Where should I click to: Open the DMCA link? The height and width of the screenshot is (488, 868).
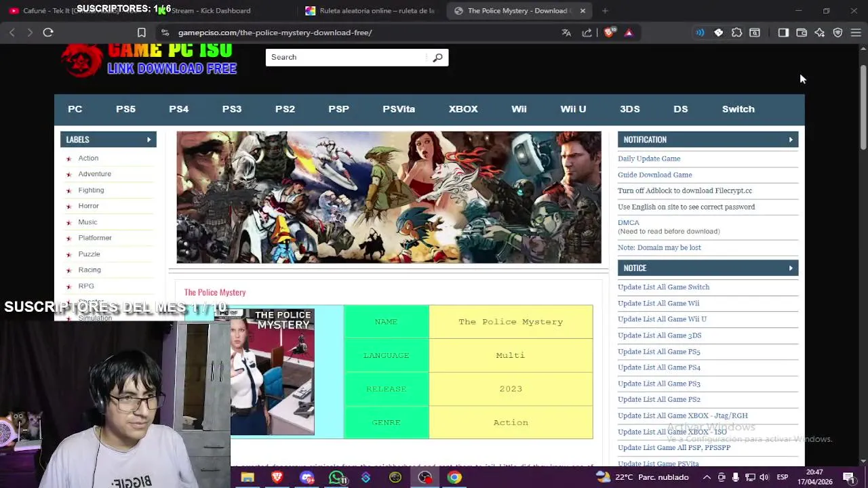(629, 223)
